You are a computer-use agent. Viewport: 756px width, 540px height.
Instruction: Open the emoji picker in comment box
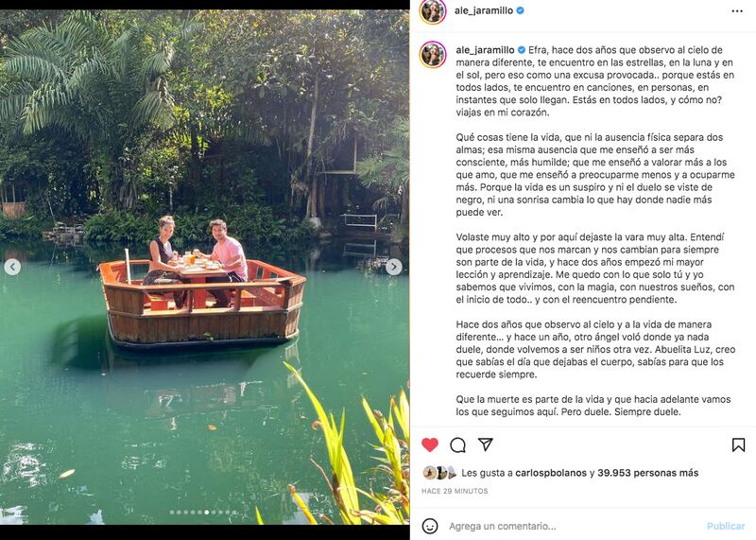coord(430,526)
